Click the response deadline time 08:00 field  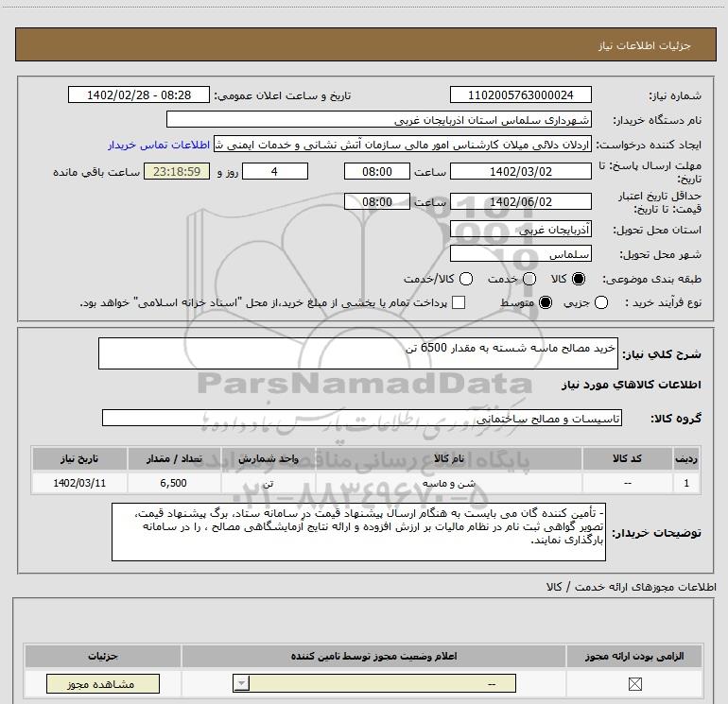pos(377,171)
